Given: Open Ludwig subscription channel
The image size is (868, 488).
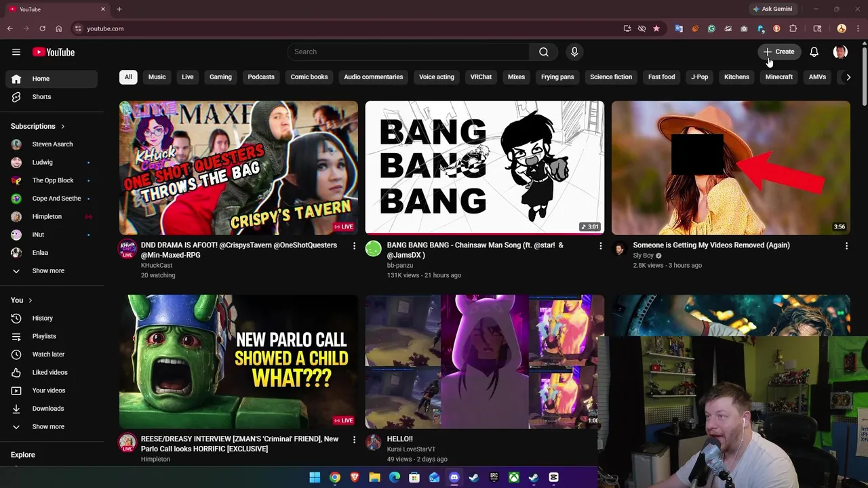Looking at the screenshot, I should [x=52, y=162].
